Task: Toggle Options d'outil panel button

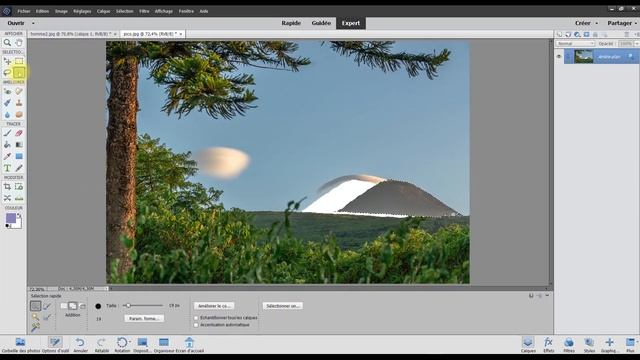Action: click(55, 345)
